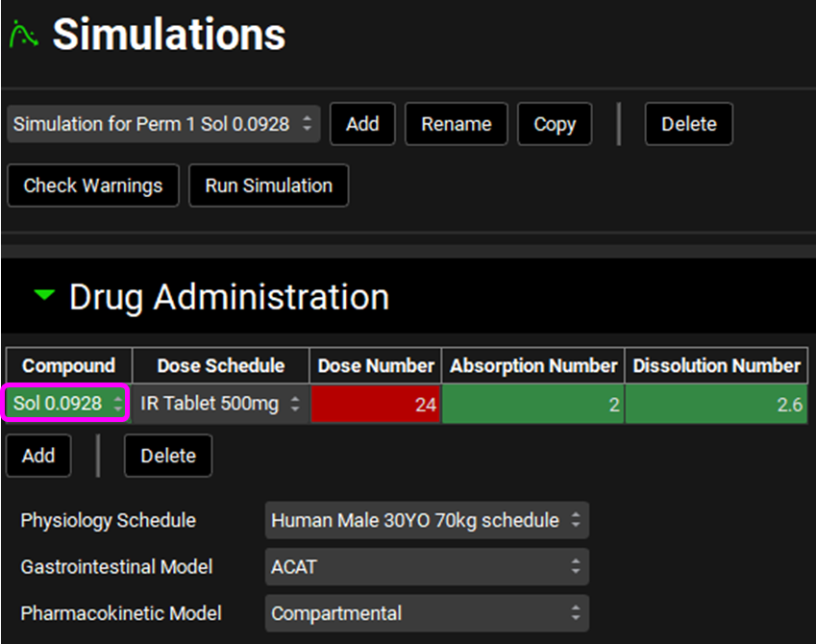Image resolution: width=816 pixels, height=644 pixels.
Task: Open the Physiology Schedule dropdown
Action: 426,520
